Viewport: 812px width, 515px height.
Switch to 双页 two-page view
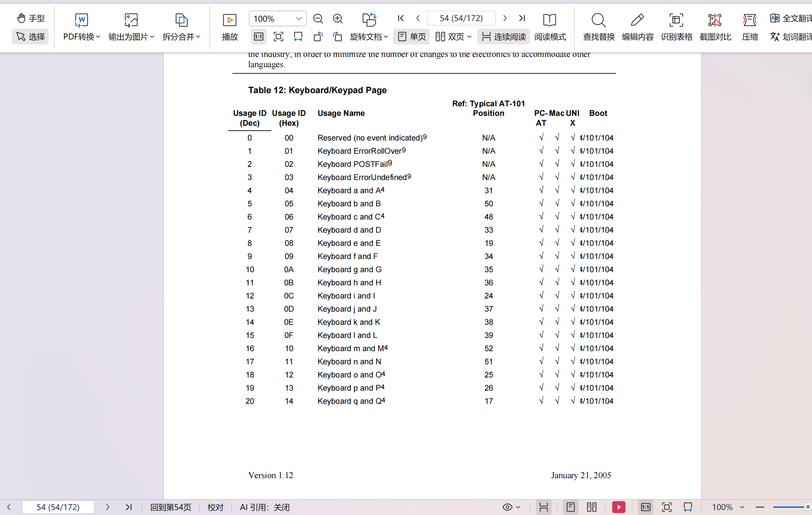450,37
